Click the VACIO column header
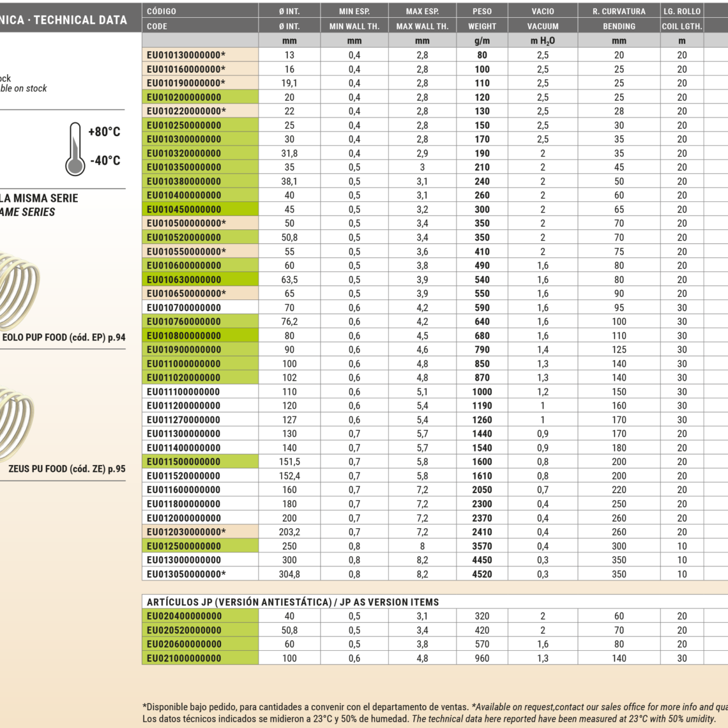The image size is (728, 728). [542, 11]
